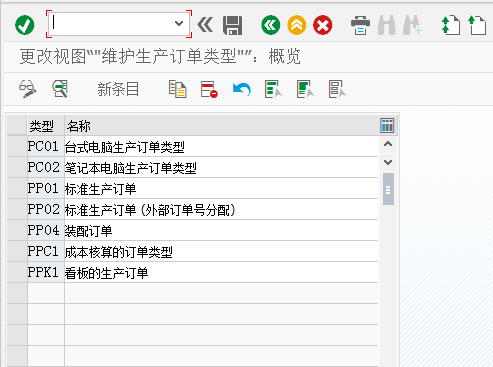Print using the printer icon
Image resolution: width=493 pixels, height=367 pixels.
pos(360,25)
